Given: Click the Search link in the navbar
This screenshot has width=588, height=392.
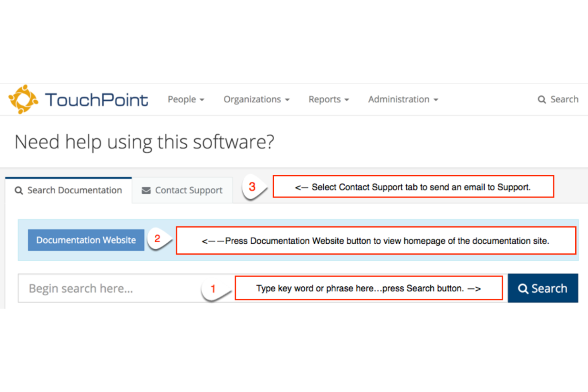Looking at the screenshot, I should pyautogui.click(x=558, y=99).
